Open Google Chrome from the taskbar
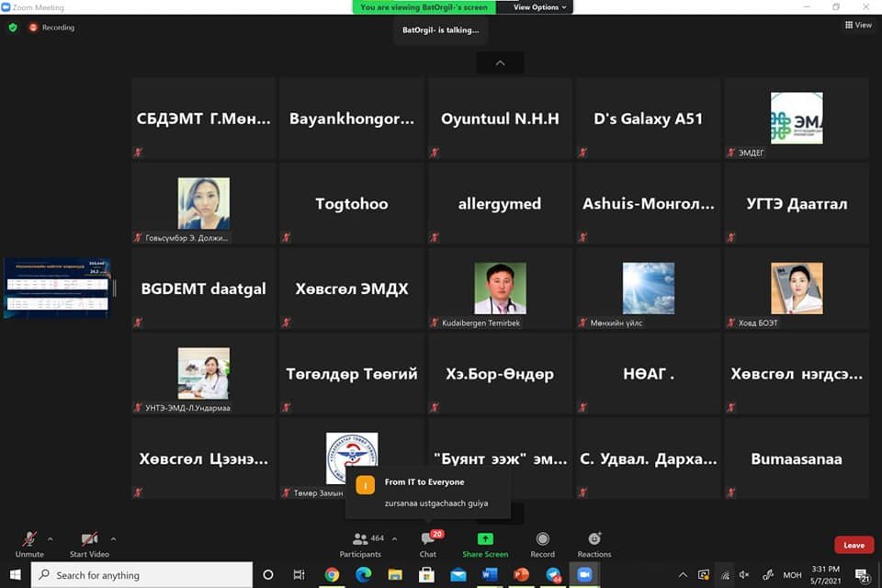The height and width of the screenshot is (588, 882). (x=332, y=575)
